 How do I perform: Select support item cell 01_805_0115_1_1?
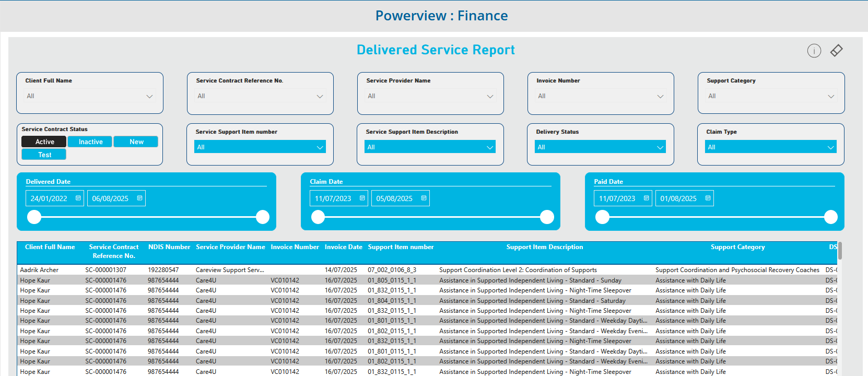pyautogui.click(x=392, y=280)
